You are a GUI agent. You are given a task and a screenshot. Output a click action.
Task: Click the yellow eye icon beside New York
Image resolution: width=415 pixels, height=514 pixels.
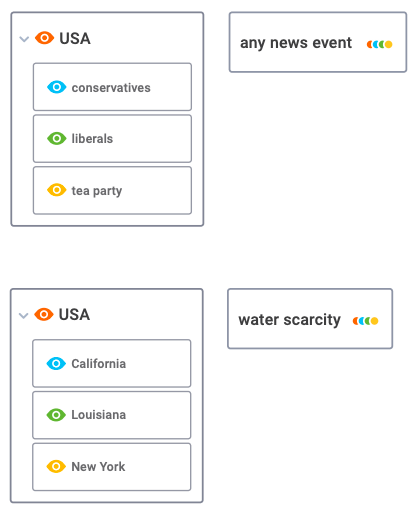[56, 466]
